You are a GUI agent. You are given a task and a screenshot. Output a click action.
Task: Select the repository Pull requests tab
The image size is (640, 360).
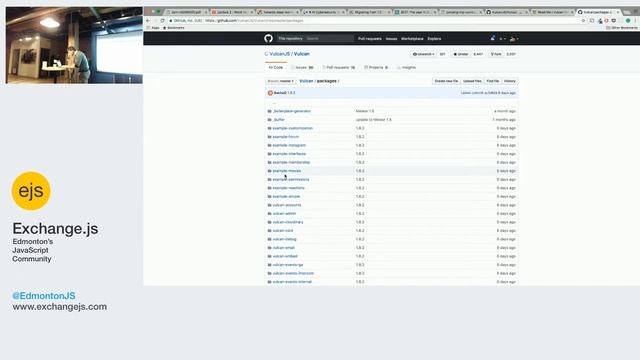coord(338,67)
